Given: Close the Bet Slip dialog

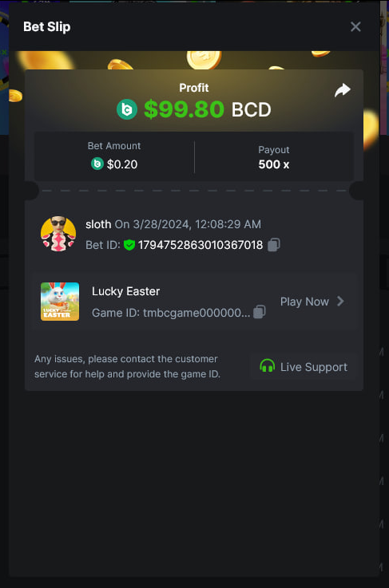Looking at the screenshot, I should pos(355,26).
